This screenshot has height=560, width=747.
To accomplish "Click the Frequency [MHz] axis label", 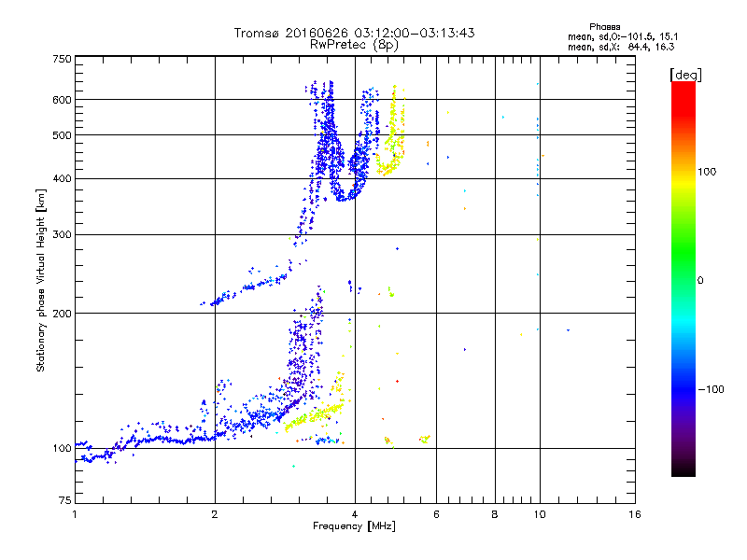I will (354, 526).
